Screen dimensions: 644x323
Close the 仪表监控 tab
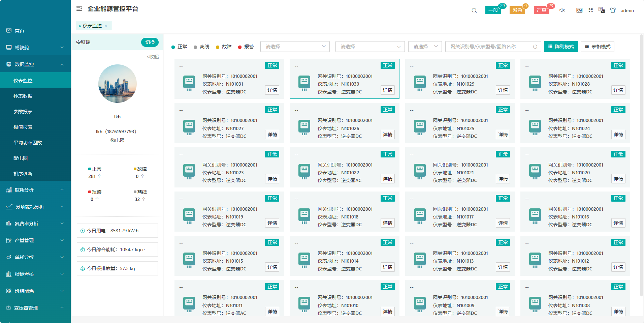click(x=106, y=26)
